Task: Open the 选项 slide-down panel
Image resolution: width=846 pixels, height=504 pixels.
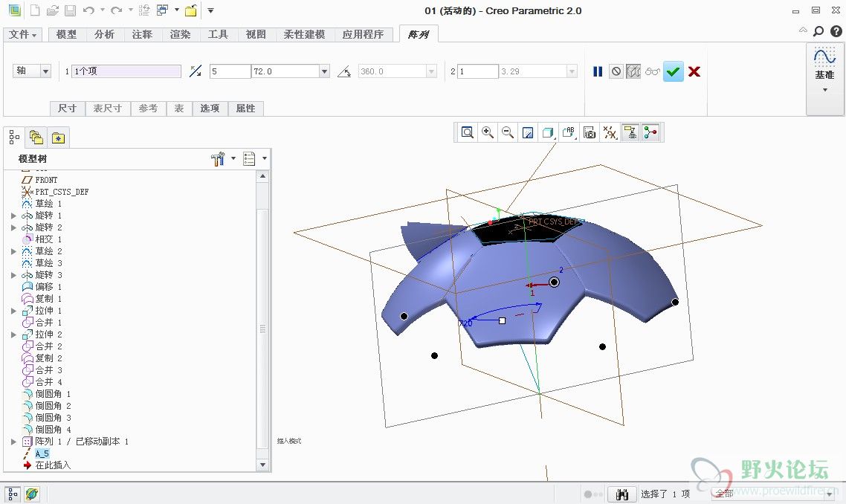Action: [210, 109]
